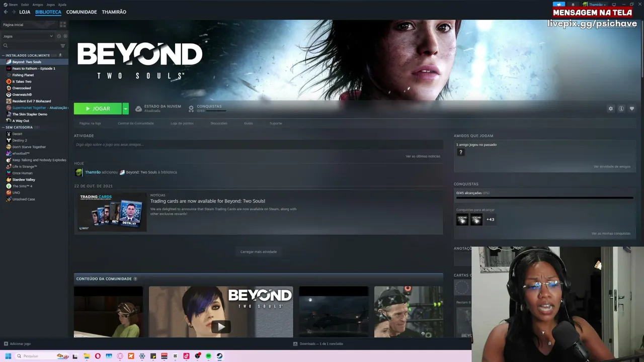
Task: Open the first locked achievement icon
Action: click(462, 219)
